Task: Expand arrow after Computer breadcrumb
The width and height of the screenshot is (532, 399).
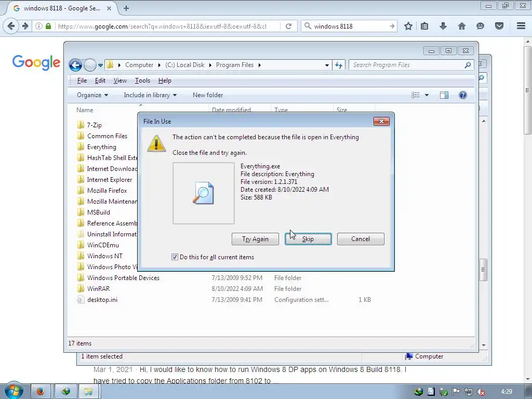Action: point(159,65)
